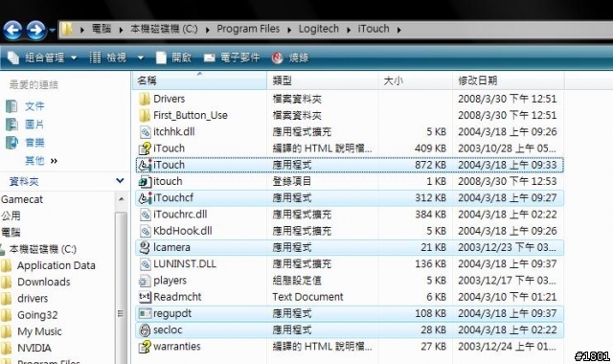Image resolution: width=613 pixels, height=364 pixels.
Task: Click the Text Document type cell
Action: pos(307,297)
